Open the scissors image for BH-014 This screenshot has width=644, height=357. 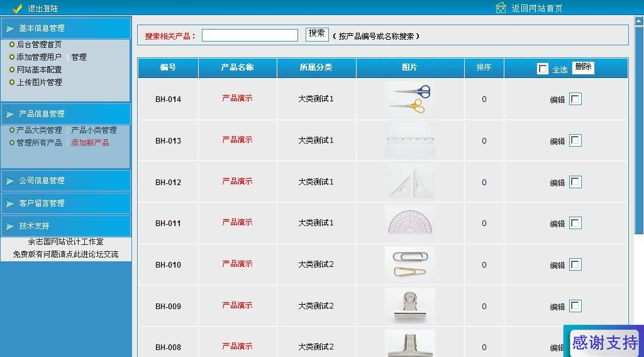[410, 99]
